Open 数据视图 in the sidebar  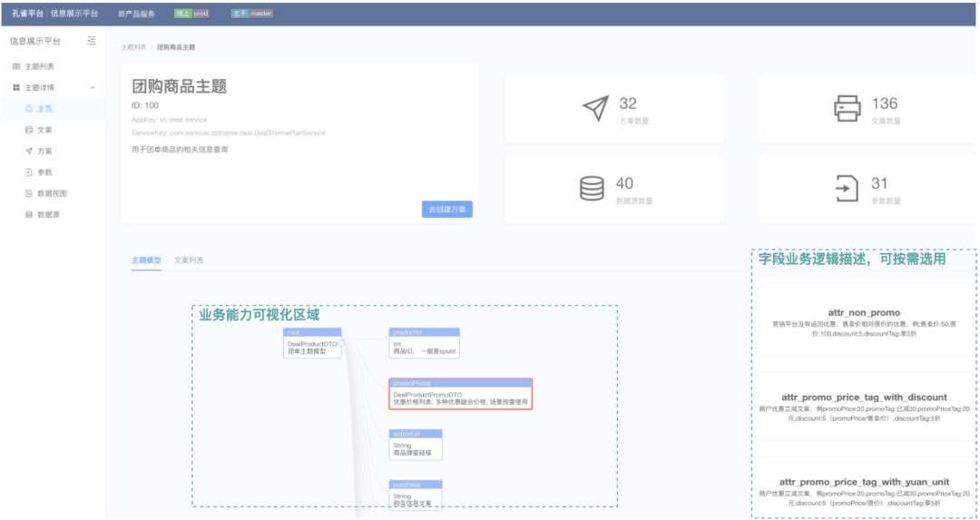coord(52,193)
